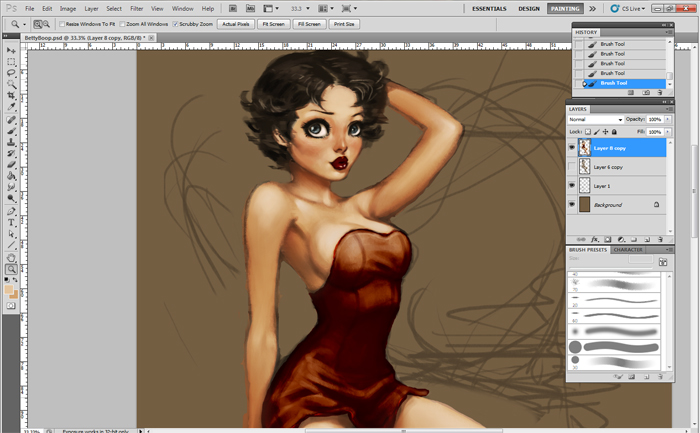The height and width of the screenshot is (433, 700).
Task: Show Layer 6 copy visibility
Action: pos(572,167)
